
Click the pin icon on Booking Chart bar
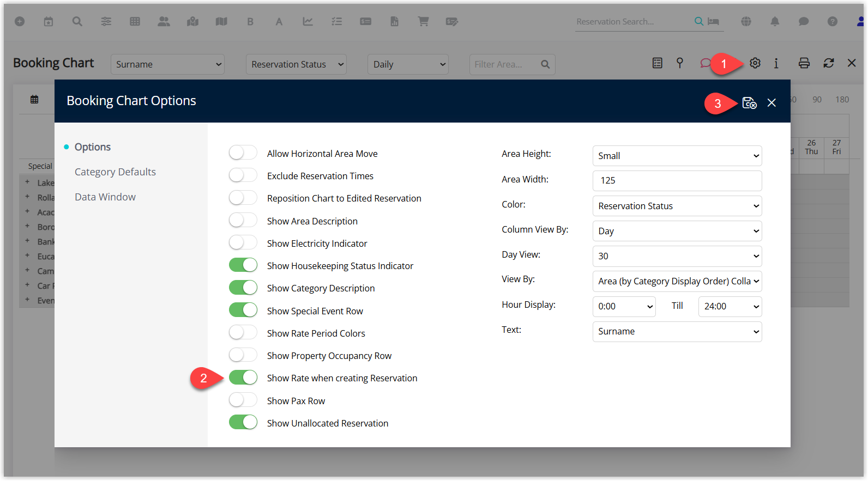point(680,63)
